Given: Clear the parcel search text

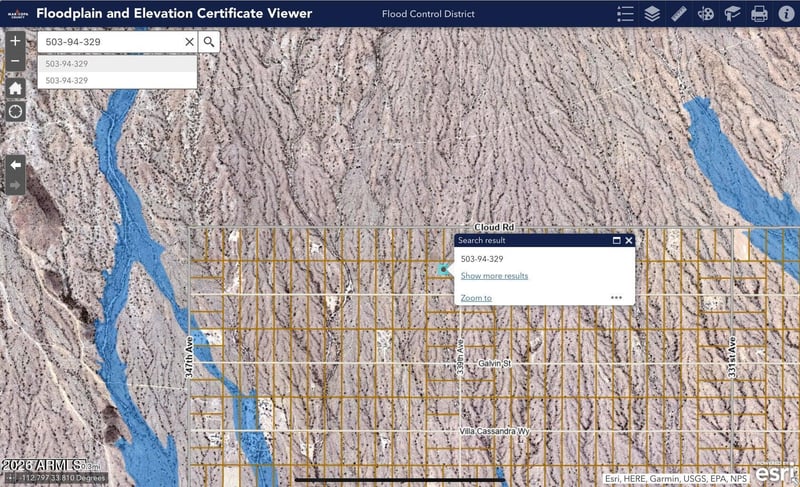Looking at the screenshot, I should (x=189, y=42).
